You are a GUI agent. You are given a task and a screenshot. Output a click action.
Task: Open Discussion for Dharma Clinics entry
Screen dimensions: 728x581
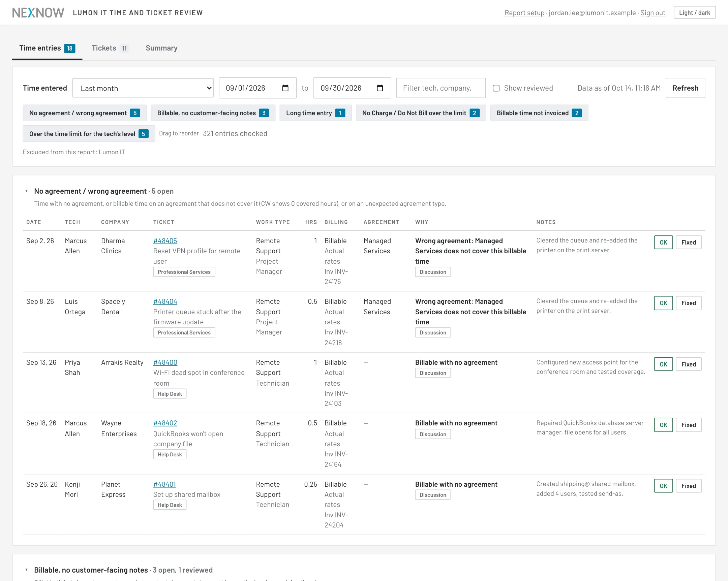click(432, 272)
